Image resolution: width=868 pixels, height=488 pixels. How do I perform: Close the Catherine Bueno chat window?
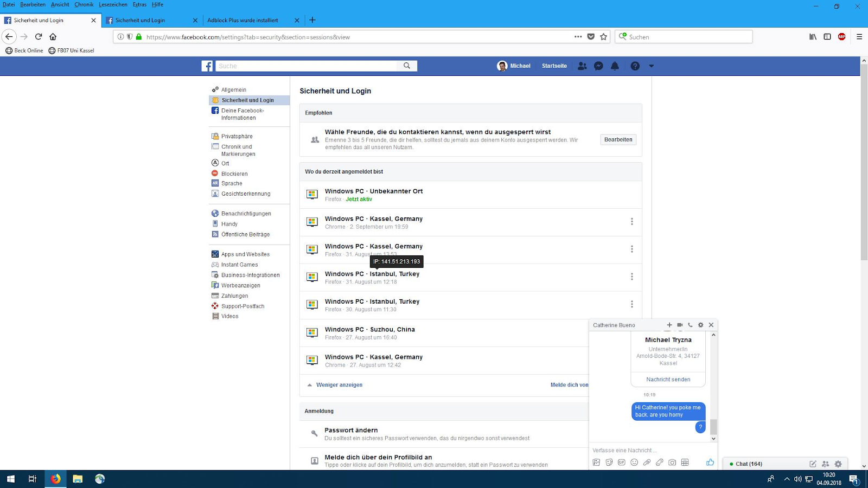click(x=711, y=325)
